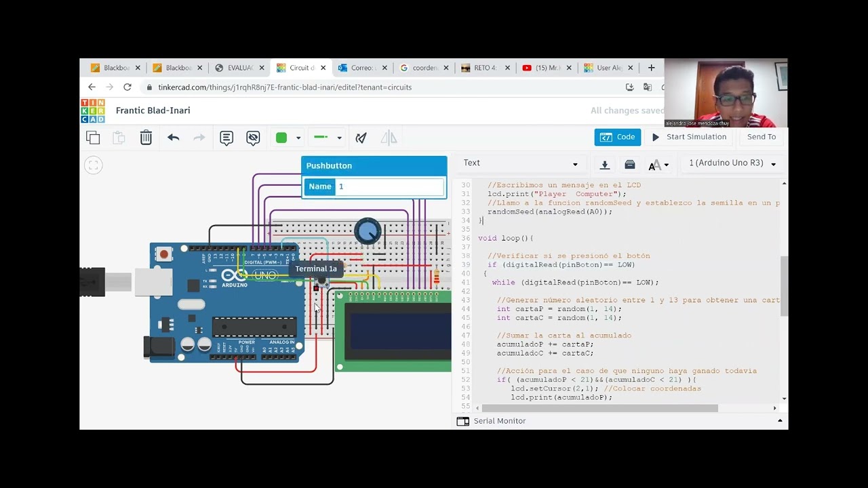Screen dimensions: 868x488
Task: Redo the last undone action
Action: 199,138
